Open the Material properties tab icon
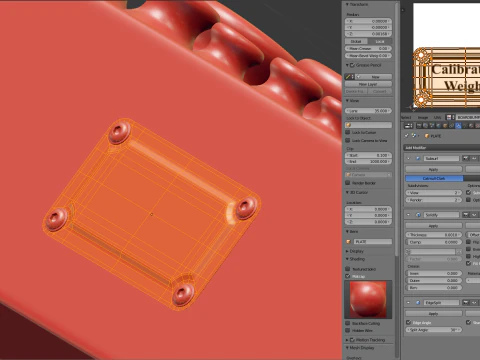Viewport: 480px width, 360px height. click(x=471, y=126)
